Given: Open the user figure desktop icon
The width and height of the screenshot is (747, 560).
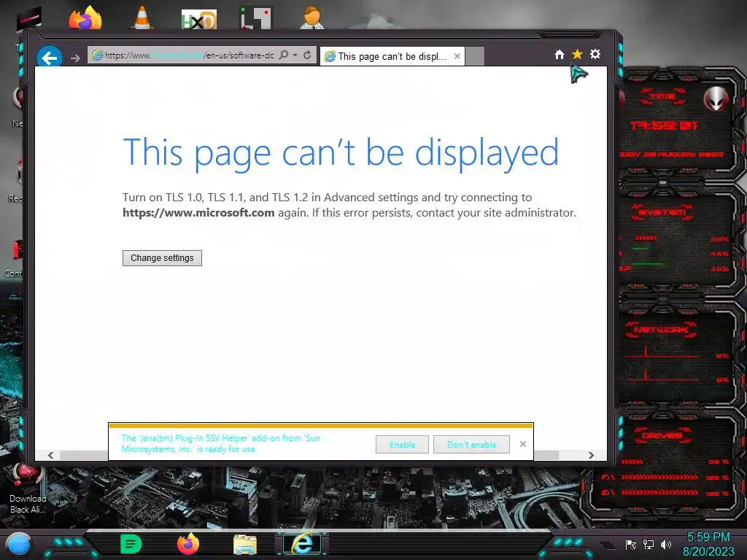Looking at the screenshot, I should (x=312, y=18).
